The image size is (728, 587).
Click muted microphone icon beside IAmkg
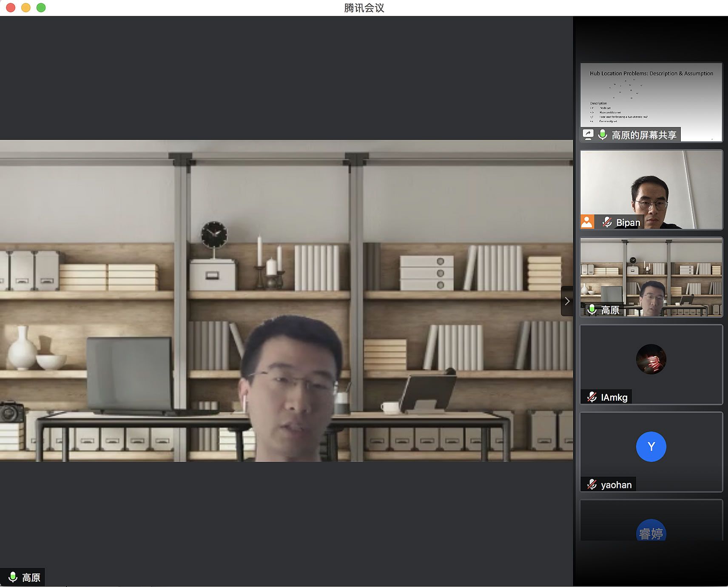(591, 397)
